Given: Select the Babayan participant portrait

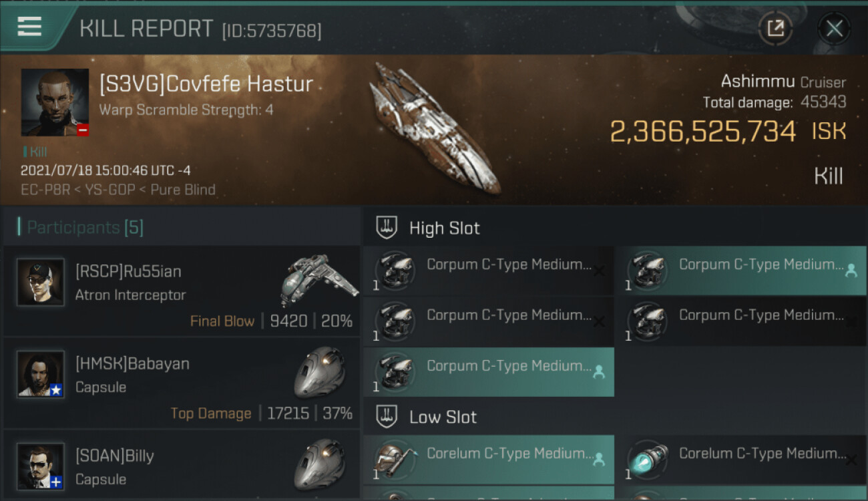Looking at the screenshot, I should tap(41, 374).
